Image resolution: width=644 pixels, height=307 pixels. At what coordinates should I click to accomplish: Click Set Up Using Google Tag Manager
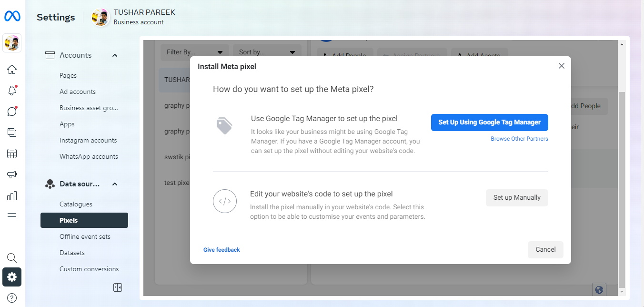[x=489, y=122]
